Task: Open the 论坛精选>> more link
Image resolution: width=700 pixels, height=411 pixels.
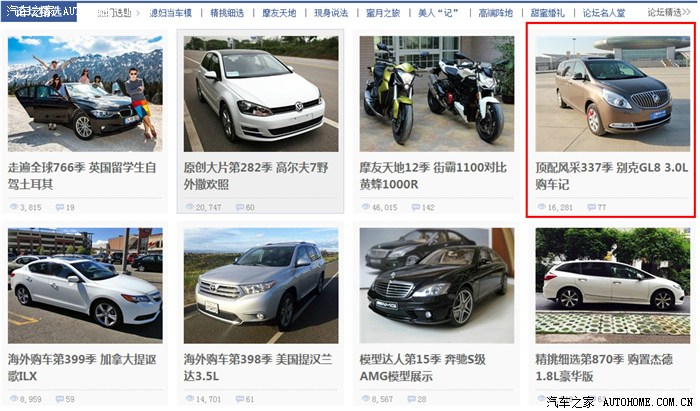Action: (x=669, y=12)
